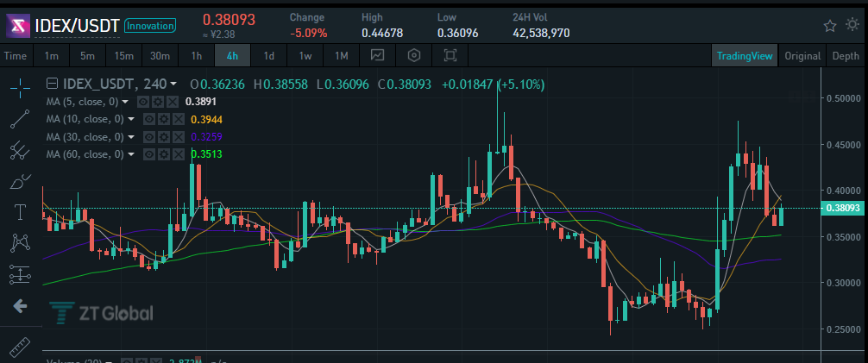Click the IDEX coin logo
Image resolution: width=868 pixels, height=363 pixels.
click(18, 26)
